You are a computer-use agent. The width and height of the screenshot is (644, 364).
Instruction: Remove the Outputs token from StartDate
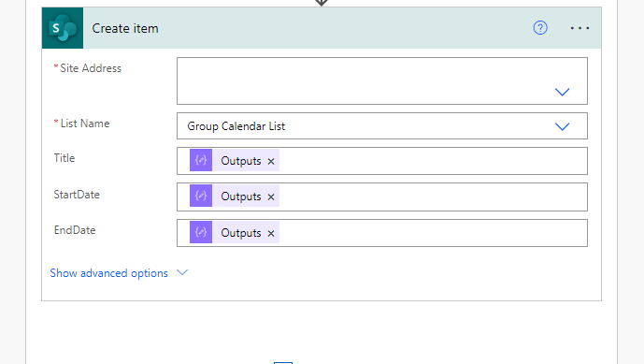coord(271,197)
